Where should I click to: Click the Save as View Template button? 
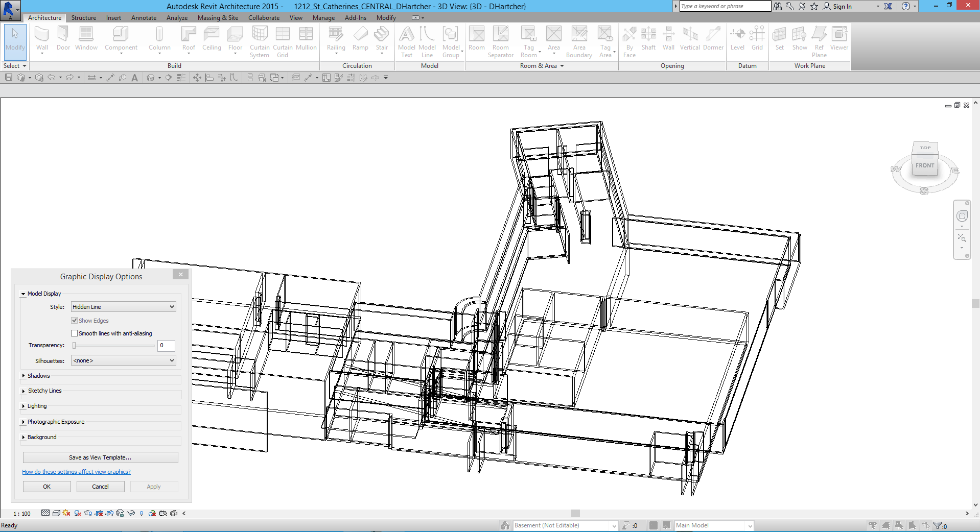click(100, 457)
